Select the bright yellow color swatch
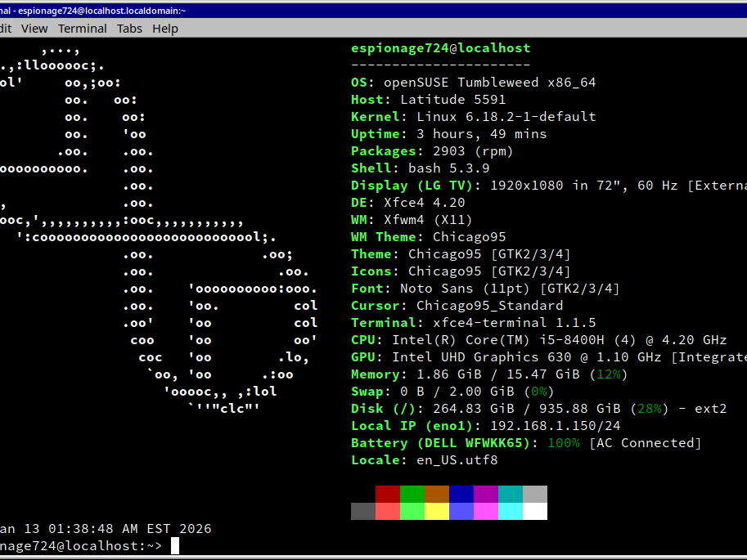The height and width of the screenshot is (560, 747). tap(436, 511)
